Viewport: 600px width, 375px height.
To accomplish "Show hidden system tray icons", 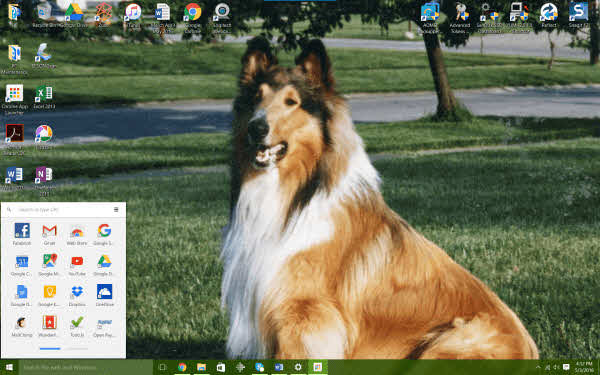I will [538, 367].
